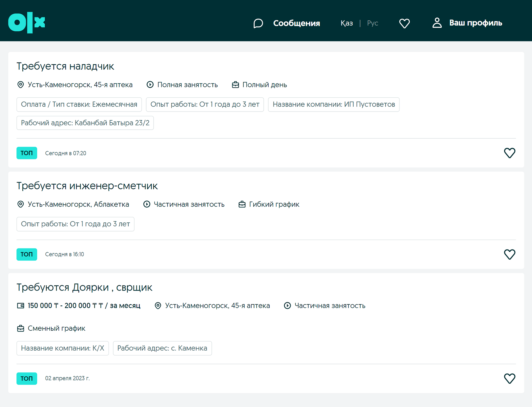
Task: Click salary 150 000 ₸ - 200 000 ₸
Action: 84,306
